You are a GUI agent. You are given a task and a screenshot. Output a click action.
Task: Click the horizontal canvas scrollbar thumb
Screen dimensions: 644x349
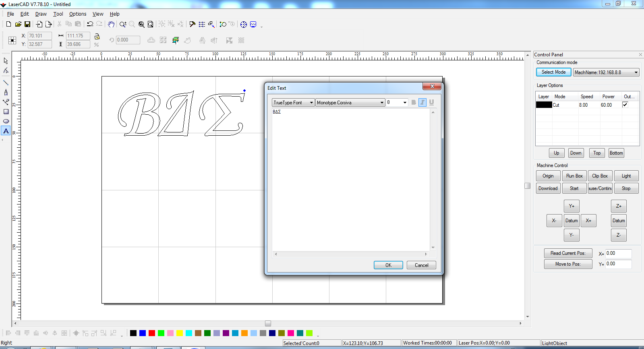click(268, 323)
